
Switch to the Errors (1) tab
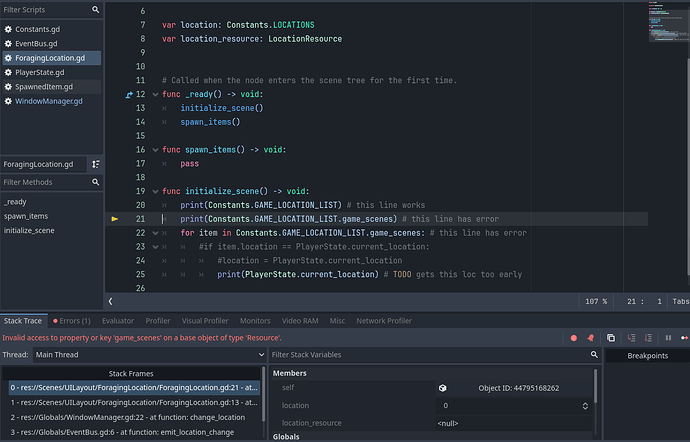click(x=70, y=321)
